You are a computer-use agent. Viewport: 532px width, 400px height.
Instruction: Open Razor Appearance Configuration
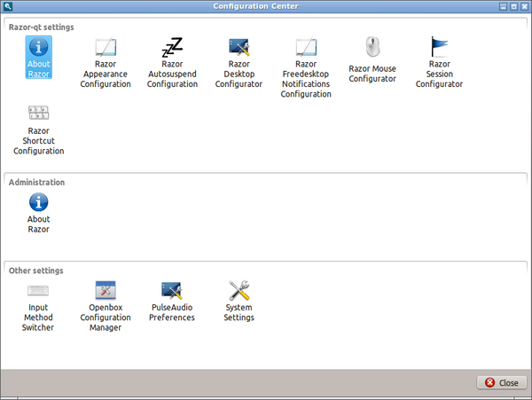(x=106, y=63)
